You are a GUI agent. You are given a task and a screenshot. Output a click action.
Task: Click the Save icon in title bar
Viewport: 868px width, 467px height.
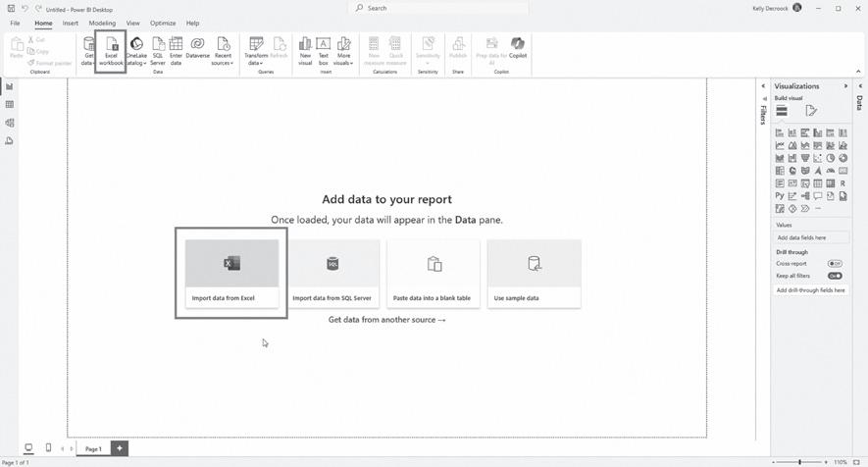pyautogui.click(x=11, y=8)
